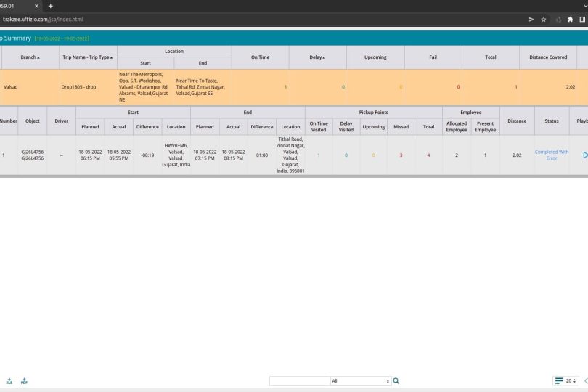588x392 pixels.
Task: Play back the trip route
Action: pos(584,155)
